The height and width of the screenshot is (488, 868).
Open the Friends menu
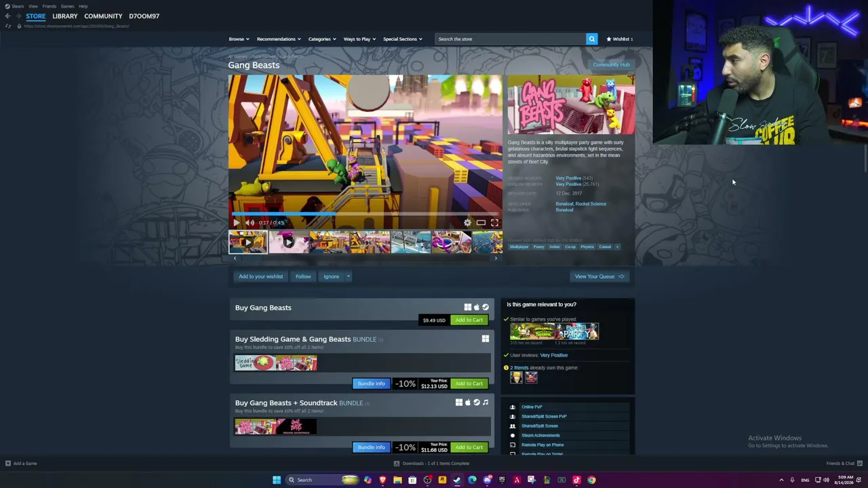tap(49, 6)
